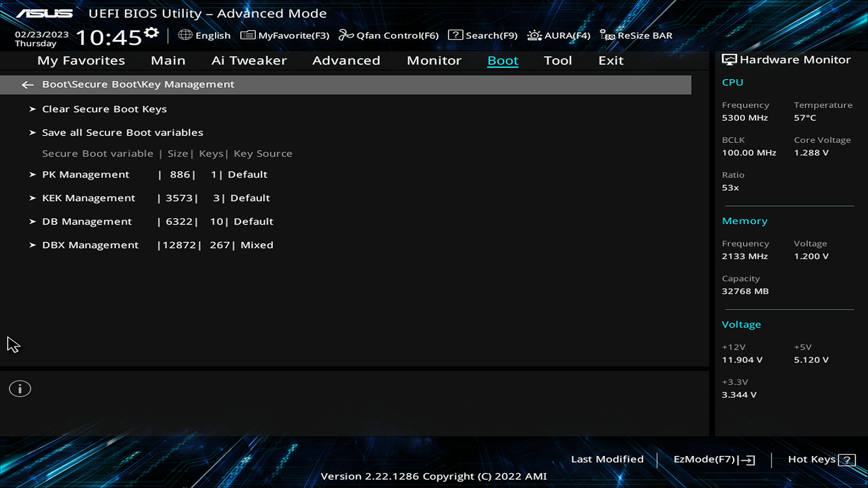
Task: Open the settings gear next to clock
Action: [x=151, y=33]
